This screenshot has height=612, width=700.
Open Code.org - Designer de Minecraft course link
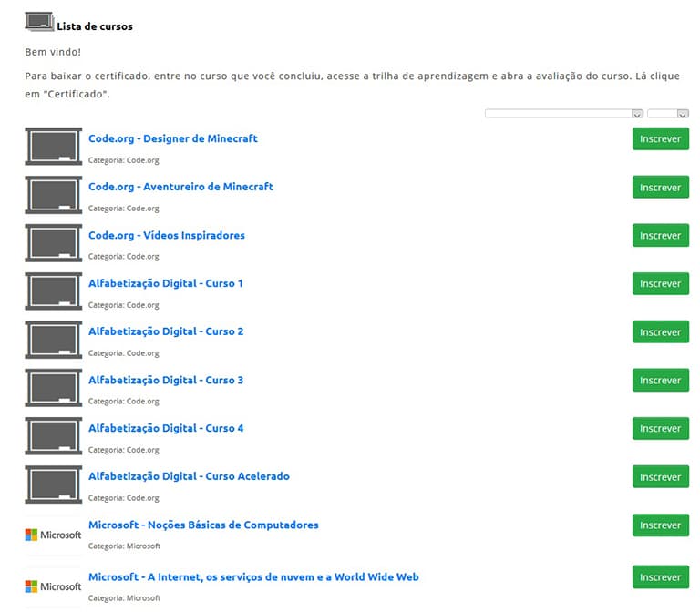(x=173, y=138)
